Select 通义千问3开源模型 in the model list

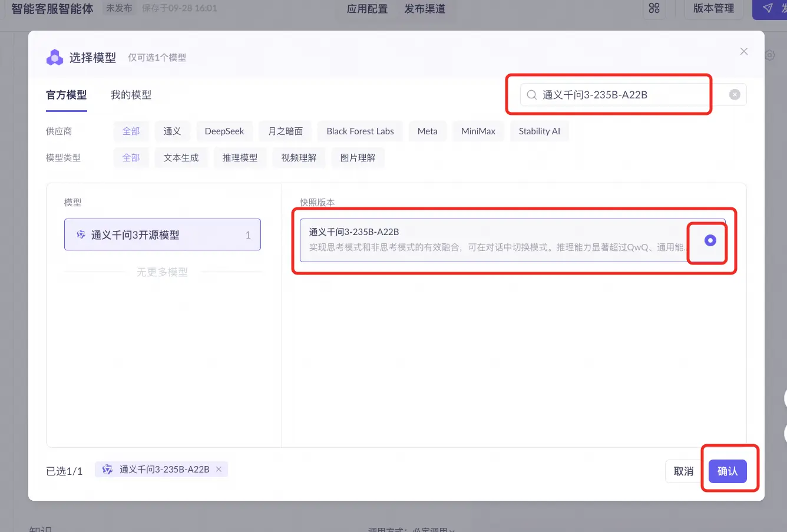[163, 235]
